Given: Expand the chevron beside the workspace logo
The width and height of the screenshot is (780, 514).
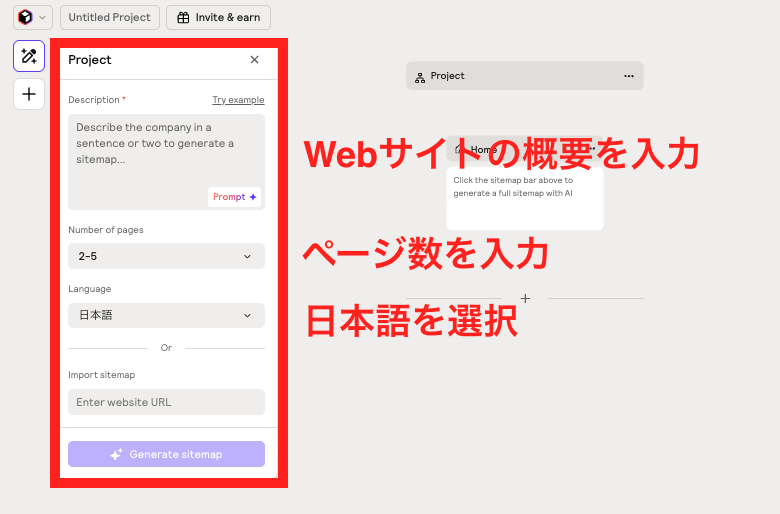Looking at the screenshot, I should 42,17.
